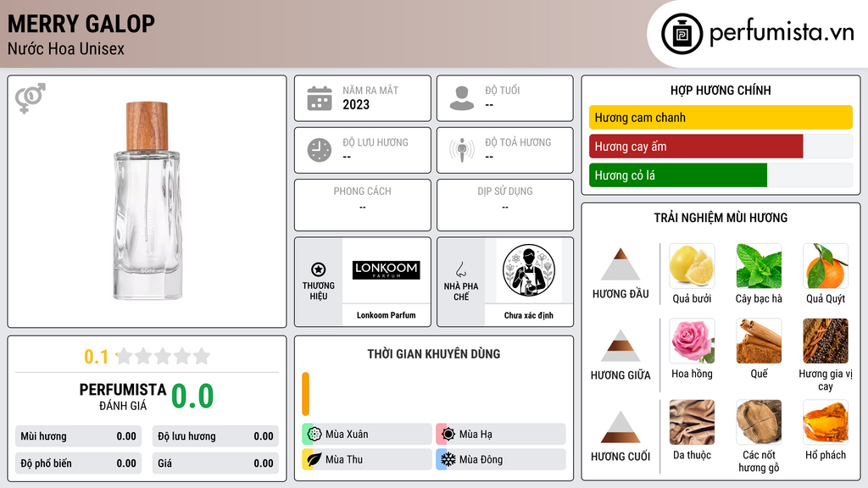This screenshot has width=868, height=488.
Task: Click the clock icon for Độ lưu hương
Action: (320, 150)
